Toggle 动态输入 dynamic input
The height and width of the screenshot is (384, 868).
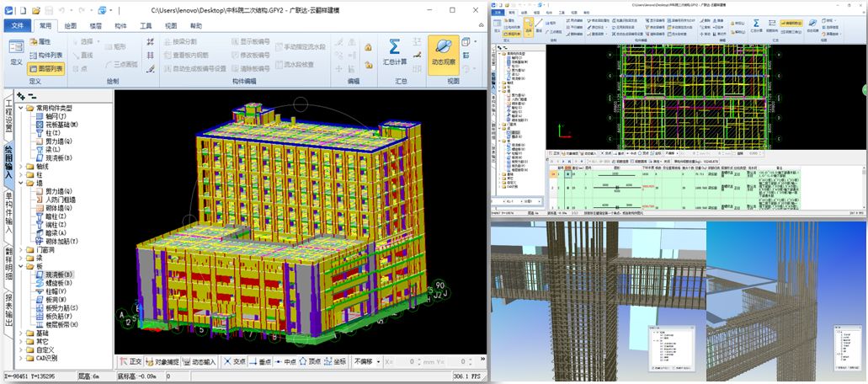pos(199,361)
